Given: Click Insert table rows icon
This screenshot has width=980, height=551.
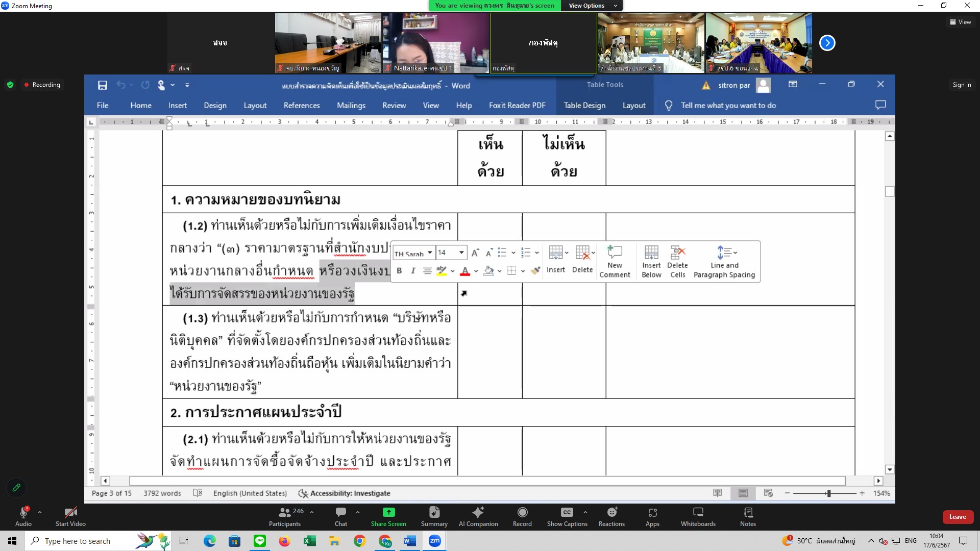Looking at the screenshot, I should tap(556, 259).
